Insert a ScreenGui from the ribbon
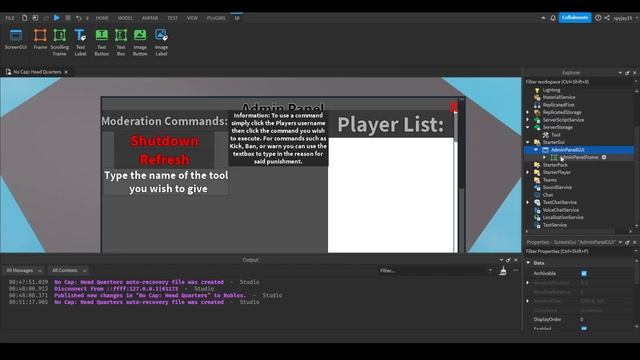This screenshot has height=360, width=640. pos(16,39)
